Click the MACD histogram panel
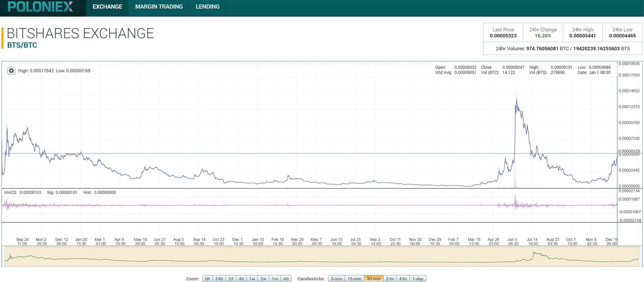This screenshot has width=644, height=282. coord(309,205)
